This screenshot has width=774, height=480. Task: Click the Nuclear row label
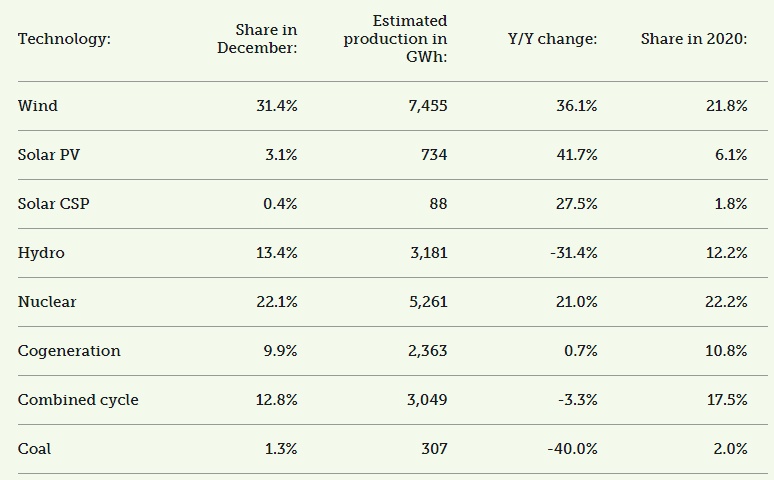(47, 302)
